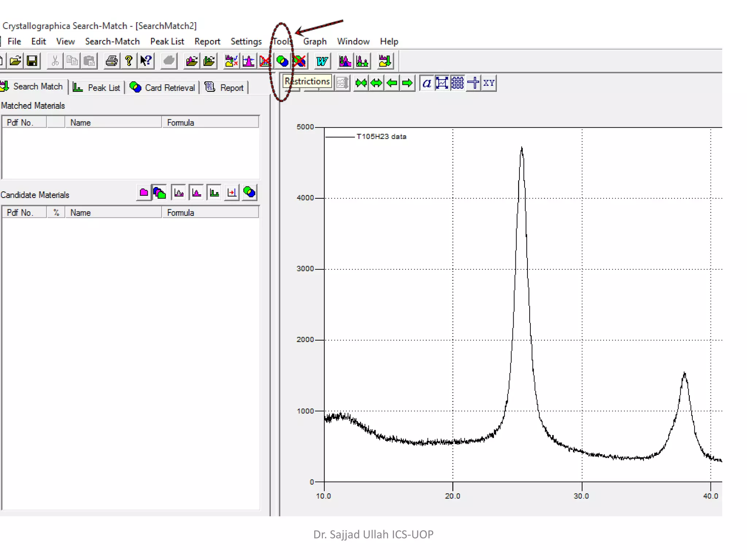This screenshot has width=747, height=560.
Task: Click the left green arrow pan icon
Action: [392, 83]
